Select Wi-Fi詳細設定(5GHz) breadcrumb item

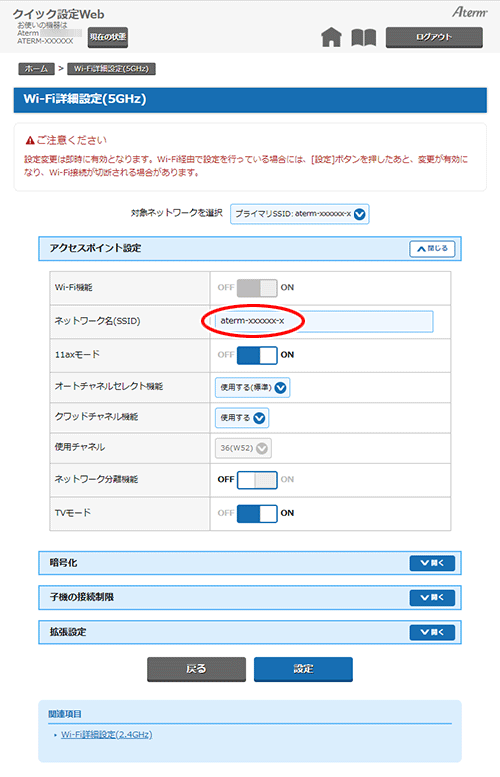[111, 69]
